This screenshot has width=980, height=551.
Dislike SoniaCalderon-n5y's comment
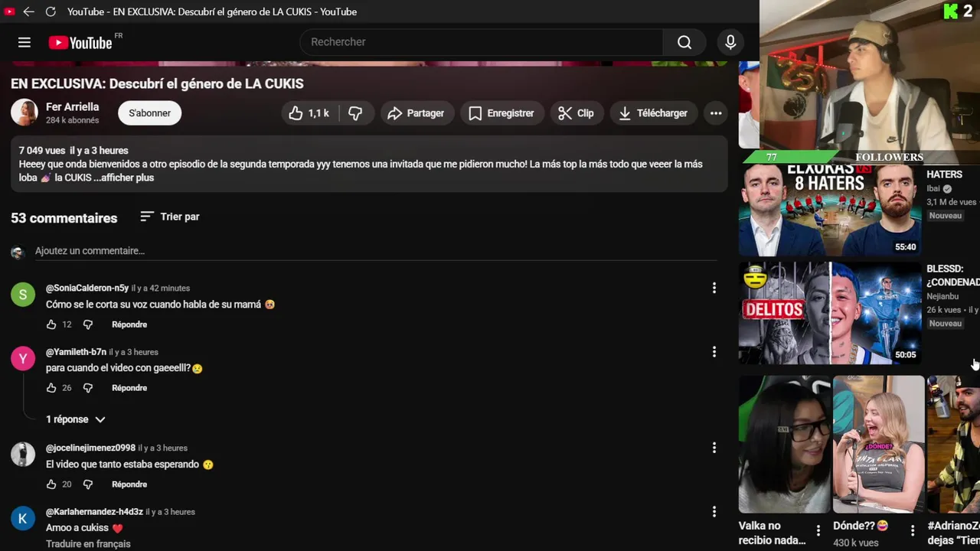click(87, 324)
